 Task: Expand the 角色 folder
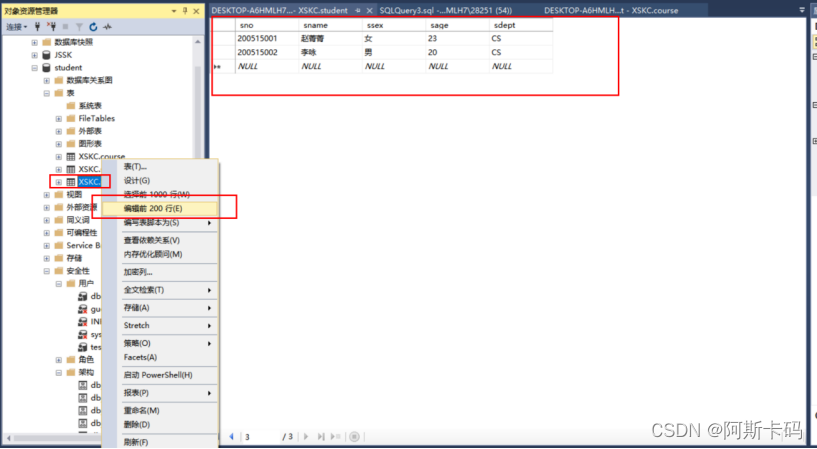(59, 360)
